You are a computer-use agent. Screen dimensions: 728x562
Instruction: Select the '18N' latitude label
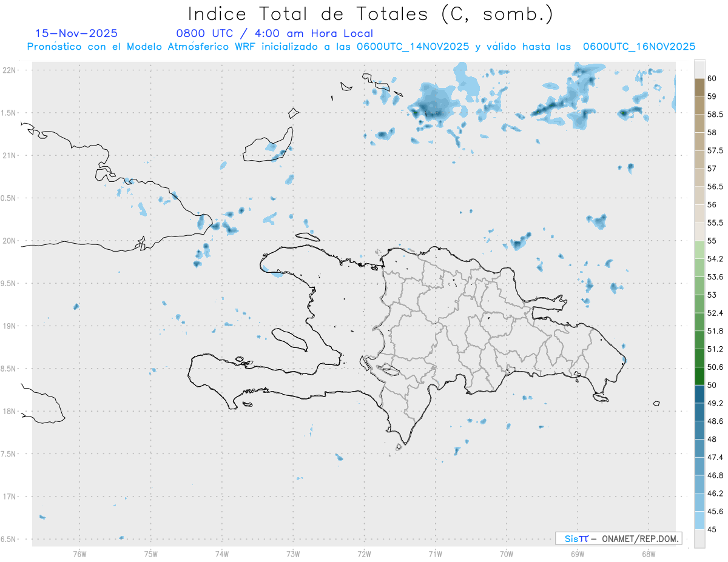coord(10,412)
